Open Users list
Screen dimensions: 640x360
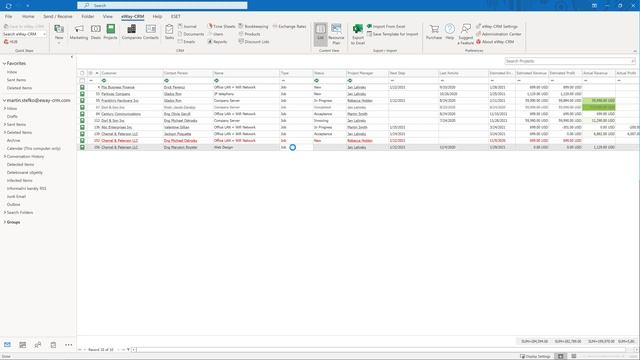216,34
